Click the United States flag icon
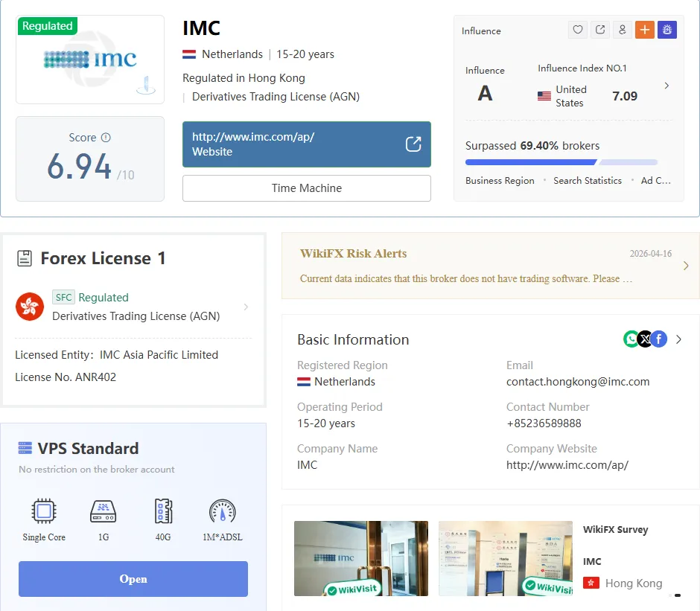This screenshot has height=611, width=700. (x=544, y=96)
